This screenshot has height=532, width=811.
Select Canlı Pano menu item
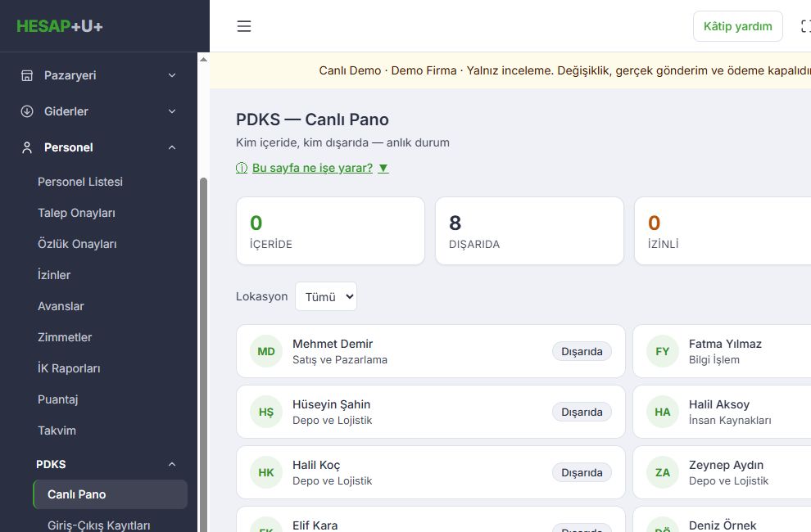[x=110, y=494]
